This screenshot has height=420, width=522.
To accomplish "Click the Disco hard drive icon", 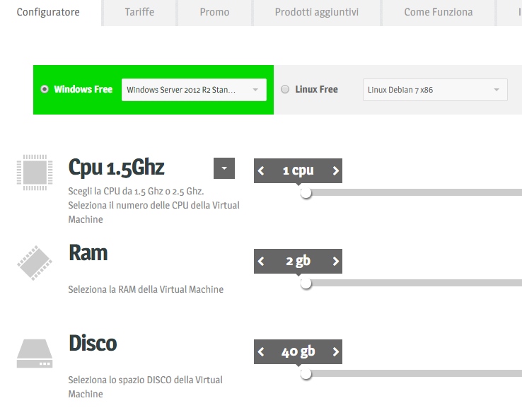I will pos(34,354).
